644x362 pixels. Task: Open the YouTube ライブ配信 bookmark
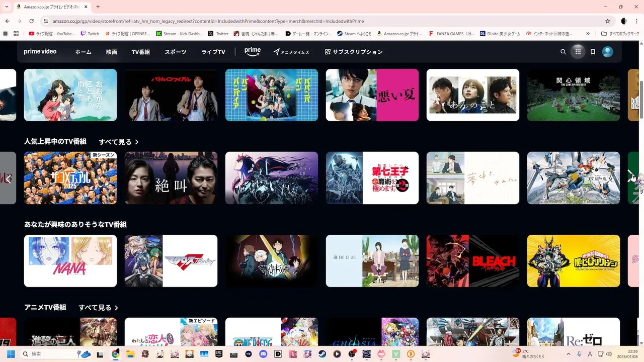(52, 34)
